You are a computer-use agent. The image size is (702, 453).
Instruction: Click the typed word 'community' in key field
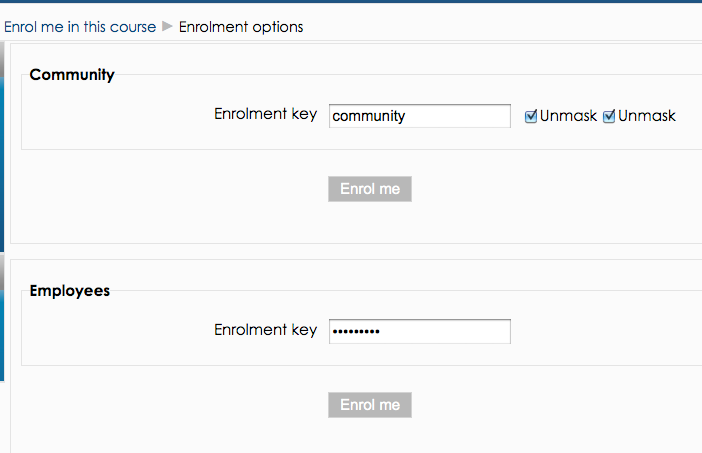point(368,116)
